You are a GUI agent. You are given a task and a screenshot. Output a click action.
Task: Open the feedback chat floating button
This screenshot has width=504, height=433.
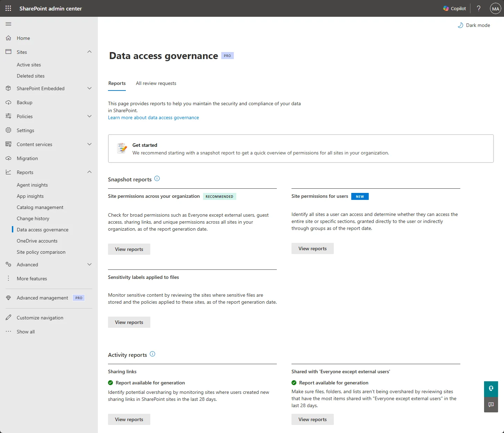[x=491, y=405]
